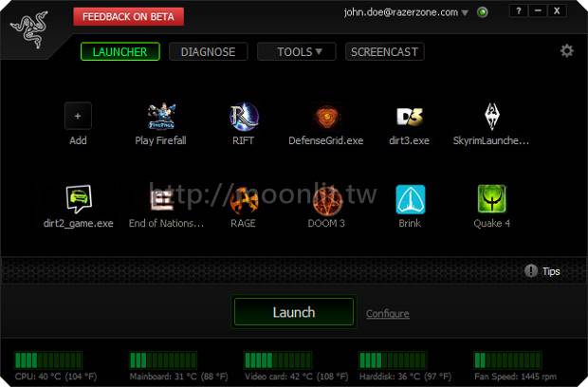Expand the john.doe account dropdown
The height and width of the screenshot is (387, 588).
click(x=465, y=12)
